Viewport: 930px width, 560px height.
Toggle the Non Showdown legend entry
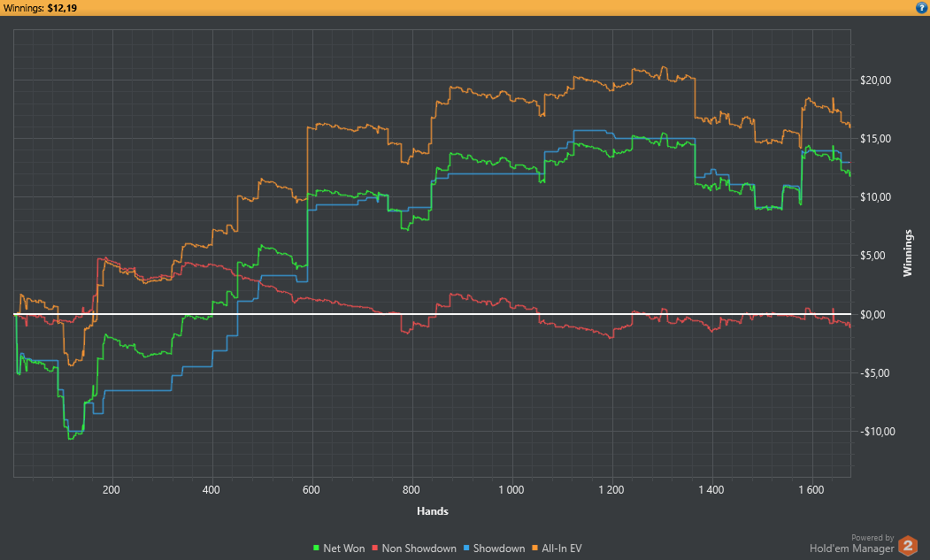click(x=414, y=548)
